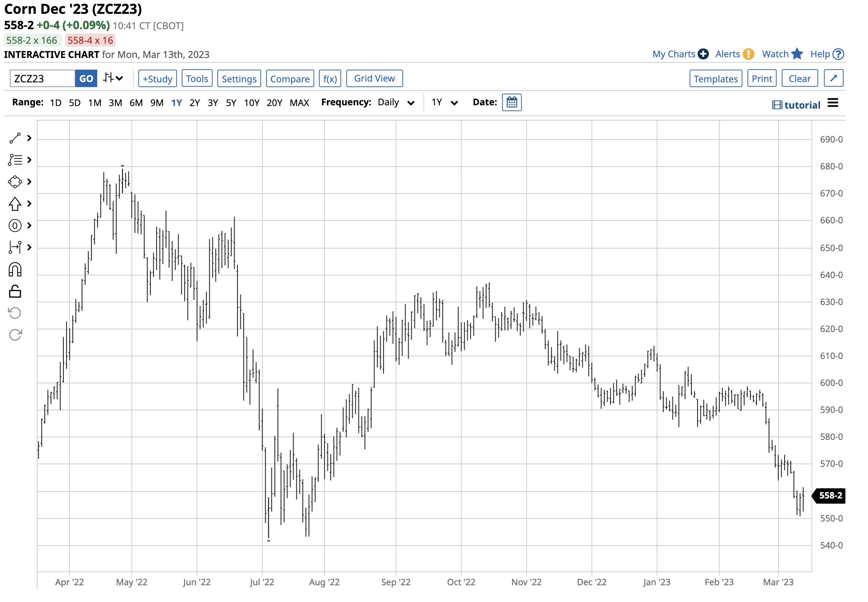Click the undo arrow icon
868x602 pixels.
tap(15, 313)
